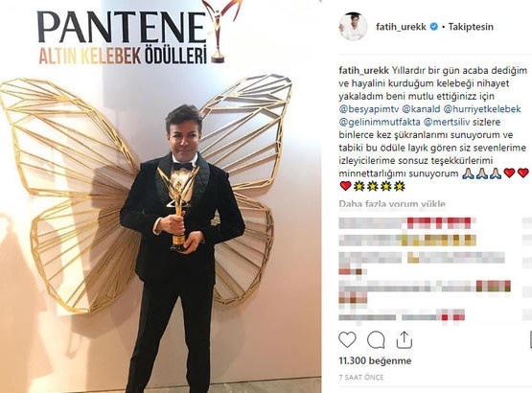Click the fatih_urekk username in the header
Viewport: 532px width, 393px height.
(401, 27)
